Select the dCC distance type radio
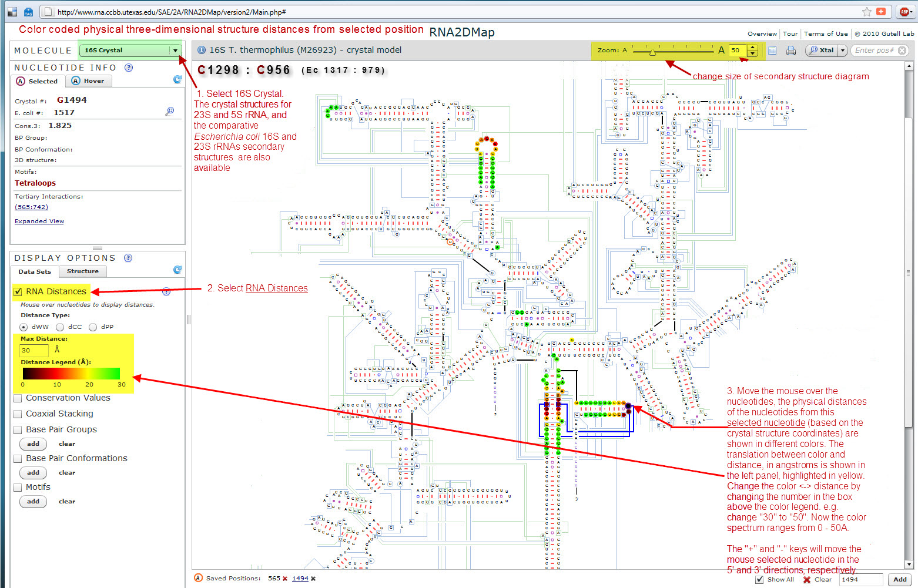The image size is (918, 588). pyautogui.click(x=60, y=327)
